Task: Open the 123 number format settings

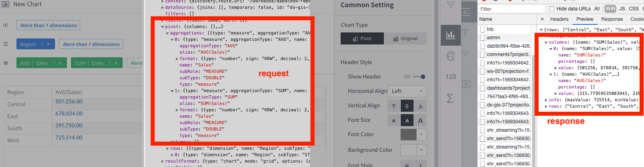Action: [x=451, y=76]
